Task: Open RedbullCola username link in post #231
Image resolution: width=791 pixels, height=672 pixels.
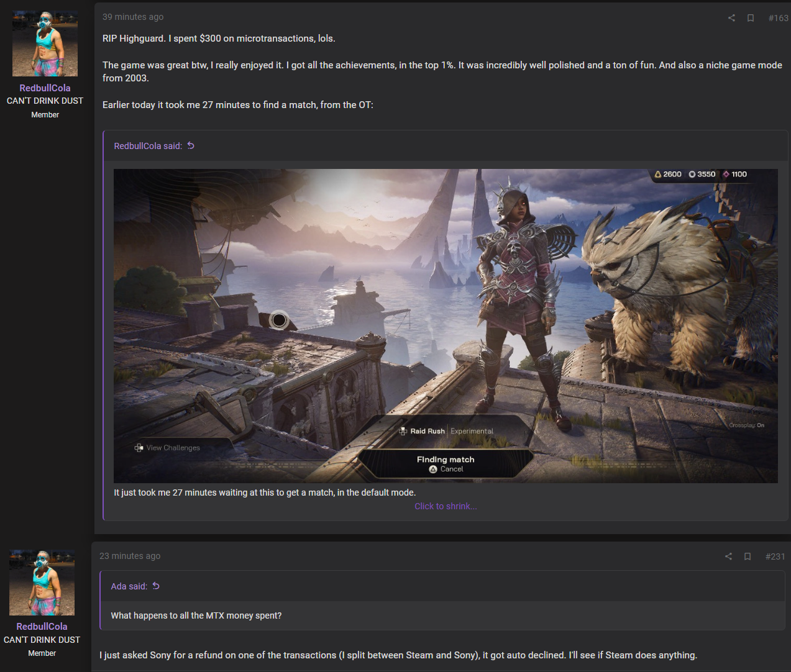Action: click(42, 627)
